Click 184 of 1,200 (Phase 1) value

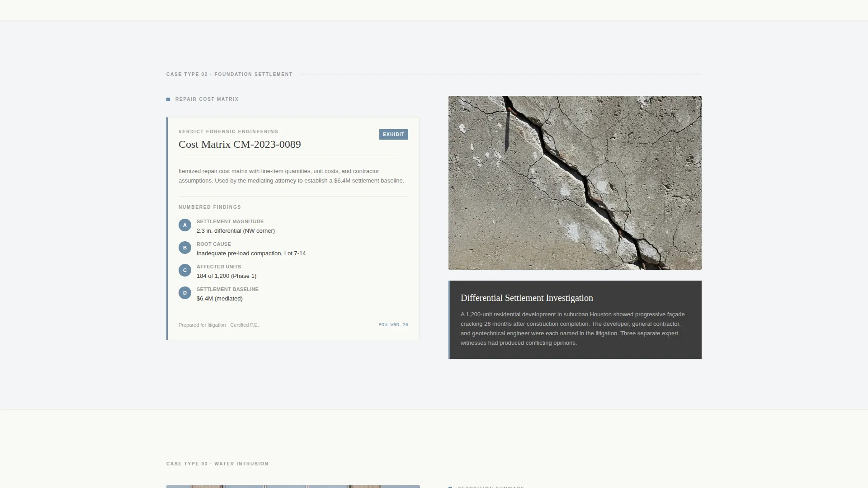point(226,276)
